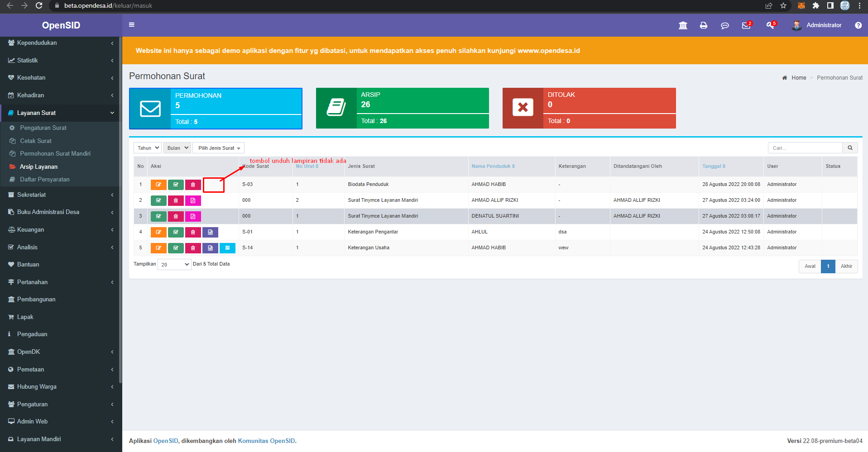Viewport: 868px width, 452px height.
Task: Click the chat bubble icon in the navbar
Action: (x=725, y=25)
